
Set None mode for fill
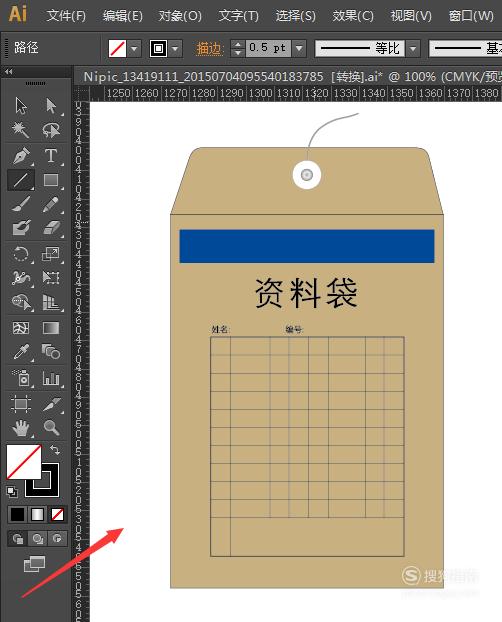(x=57, y=514)
